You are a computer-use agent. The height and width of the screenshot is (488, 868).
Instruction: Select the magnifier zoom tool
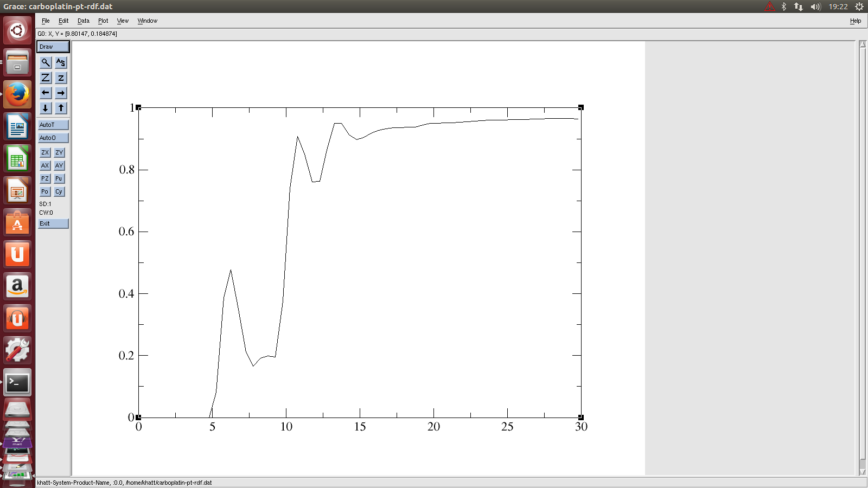click(x=46, y=63)
